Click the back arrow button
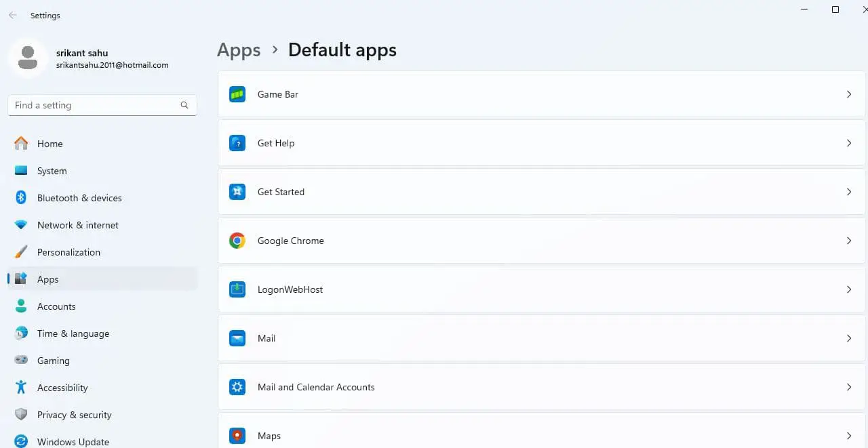The width and height of the screenshot is (868, 448). pos(12,15)
